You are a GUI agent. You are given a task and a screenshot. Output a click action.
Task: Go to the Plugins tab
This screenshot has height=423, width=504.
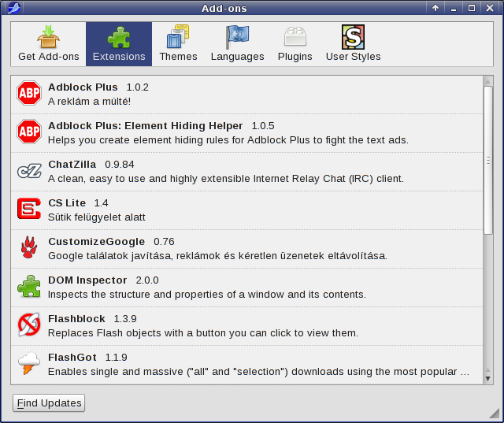tap(295, 44)
